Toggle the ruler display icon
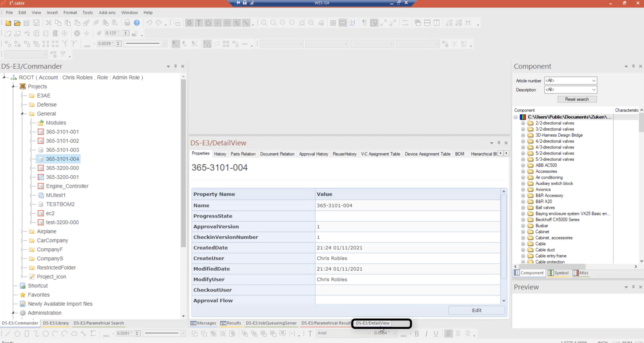 click(x=343, y=23)
